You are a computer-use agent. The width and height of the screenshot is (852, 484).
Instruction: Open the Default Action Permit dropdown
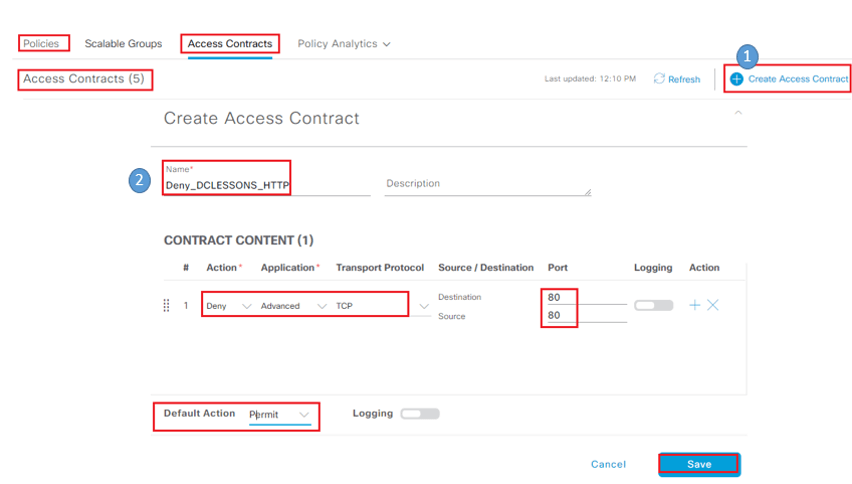click(279, 415)
